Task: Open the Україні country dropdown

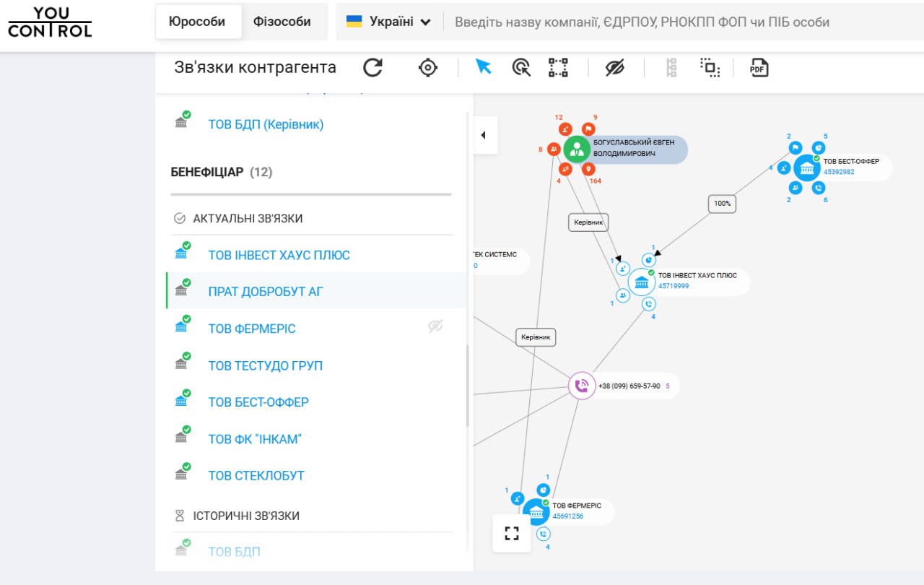Action: coord(389,22)
